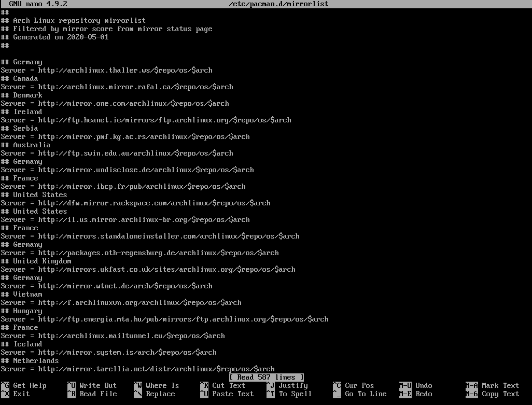Click the ^K Cut Text shortcut
This screenshot has width=532, height=405.
click(223, 386)
